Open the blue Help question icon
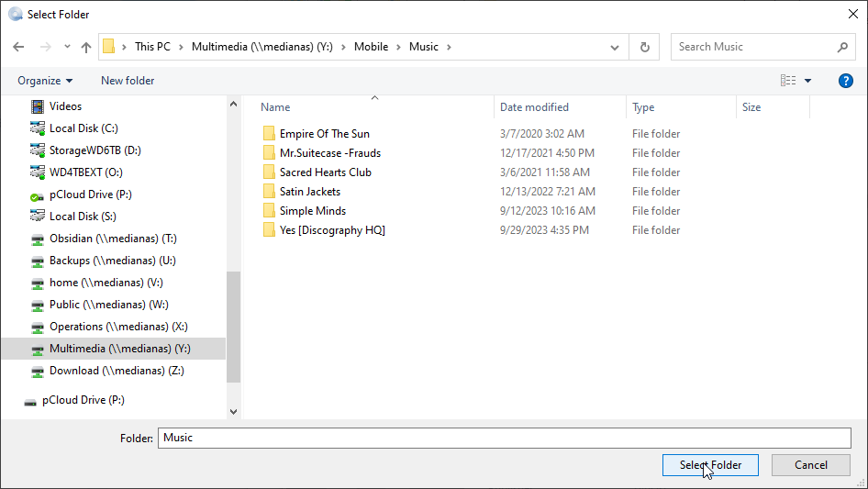The image size is (868, 489). point(846,81)
